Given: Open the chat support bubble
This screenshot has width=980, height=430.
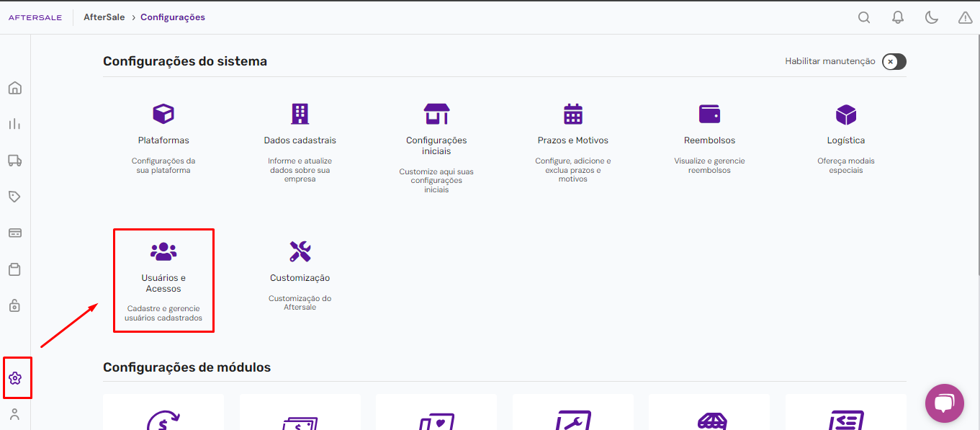Looking at the screenshot, I should tap(945, 403).
